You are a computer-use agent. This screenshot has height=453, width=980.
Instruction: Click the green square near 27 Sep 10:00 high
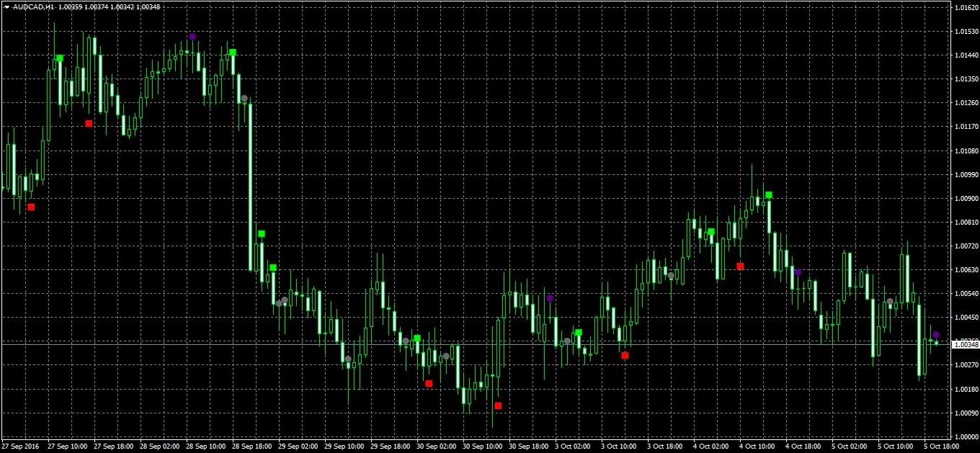tap(60, 58)
